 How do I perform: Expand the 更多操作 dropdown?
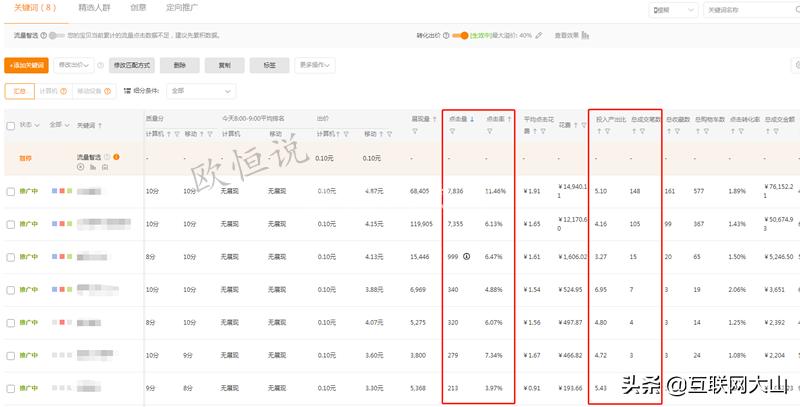pos(315,65)
